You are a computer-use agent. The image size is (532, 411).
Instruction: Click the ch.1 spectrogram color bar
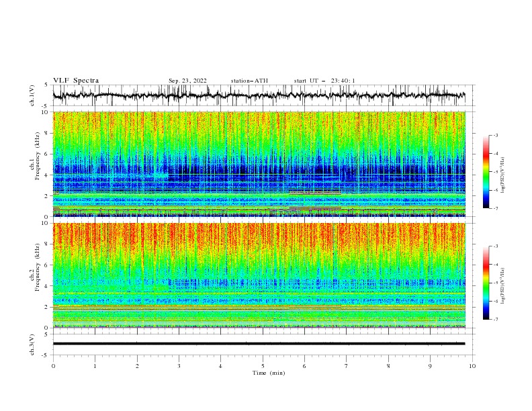pyautogui.click(x=486, y=172)
